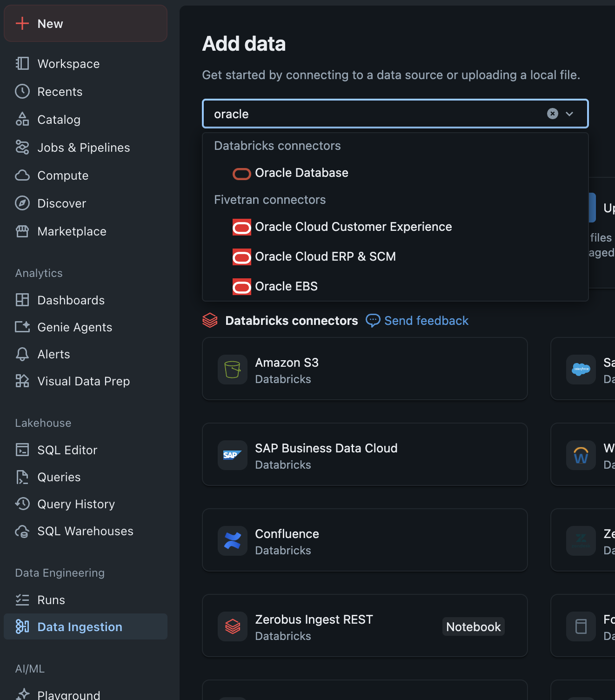Click the Notebook tag on Zerobus card
Screen dimensions: 615x700
pyautogui.click(x=474, y=626)
